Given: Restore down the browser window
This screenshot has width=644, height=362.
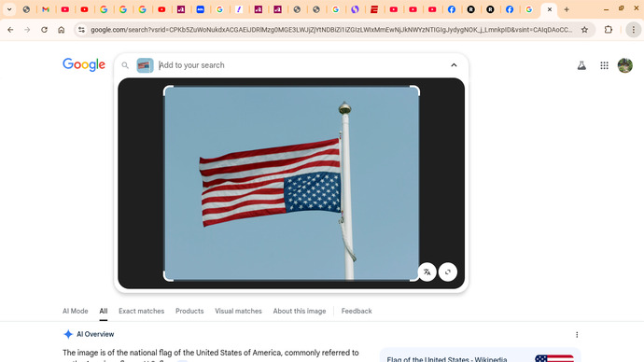Looking at the screenshot, I should tap(621, 8).
